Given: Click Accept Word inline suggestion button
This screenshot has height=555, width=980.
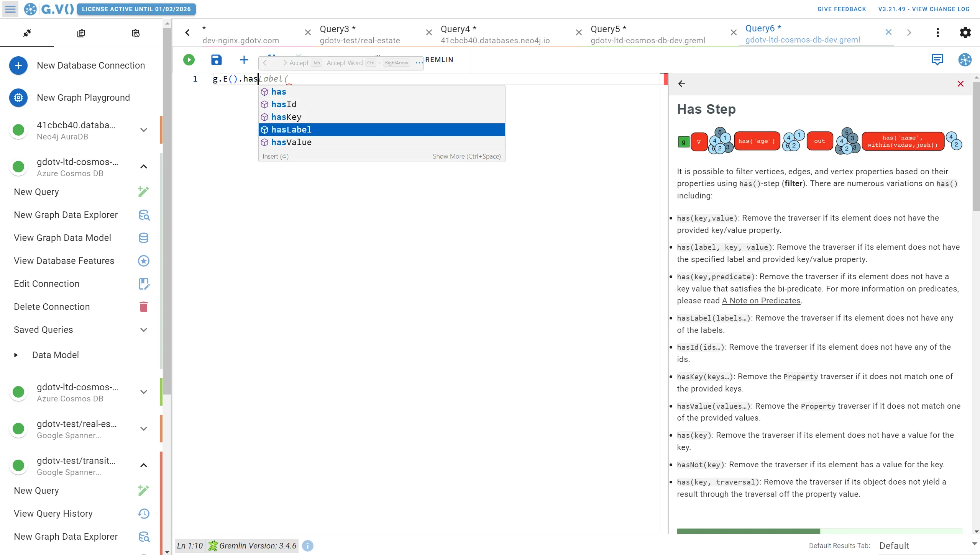Looking at the screenshot, I should [368, 63].
